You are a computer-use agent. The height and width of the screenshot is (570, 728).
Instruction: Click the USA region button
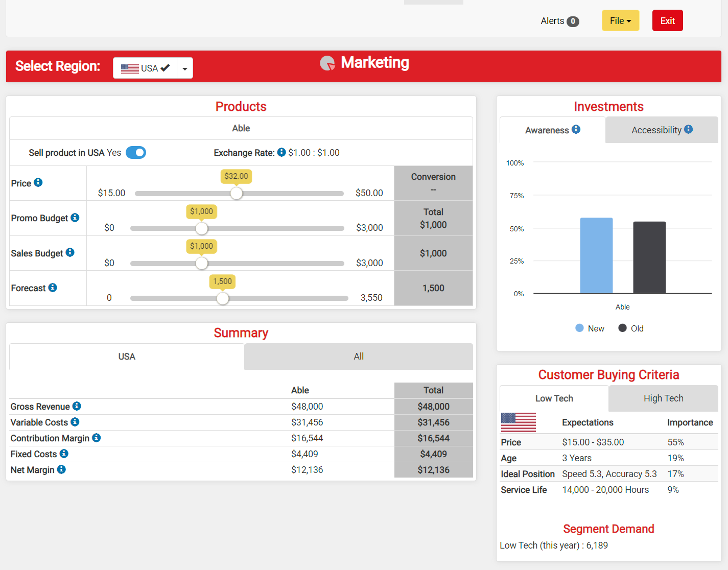tap(145, 68)
